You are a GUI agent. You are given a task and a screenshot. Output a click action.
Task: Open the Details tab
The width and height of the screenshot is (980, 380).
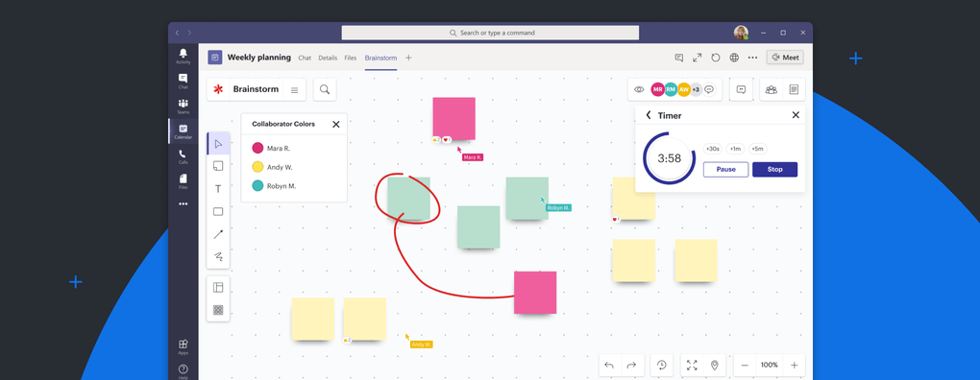point(328,58)
